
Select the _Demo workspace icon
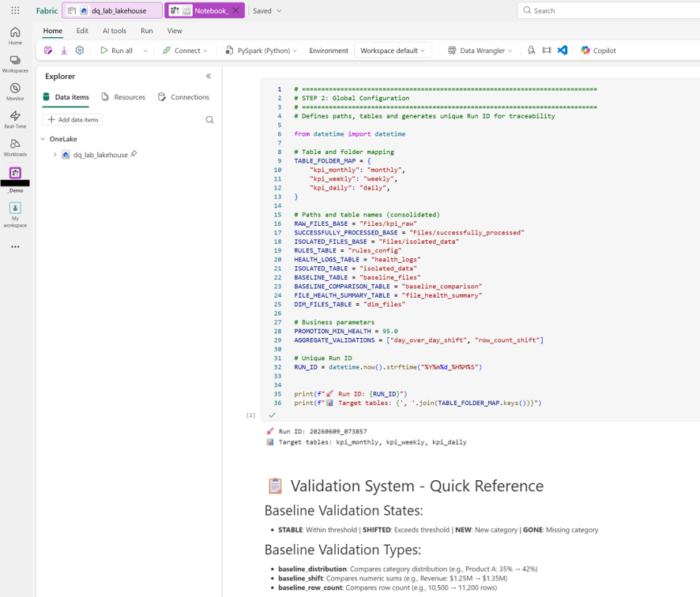tap(15, 173)
